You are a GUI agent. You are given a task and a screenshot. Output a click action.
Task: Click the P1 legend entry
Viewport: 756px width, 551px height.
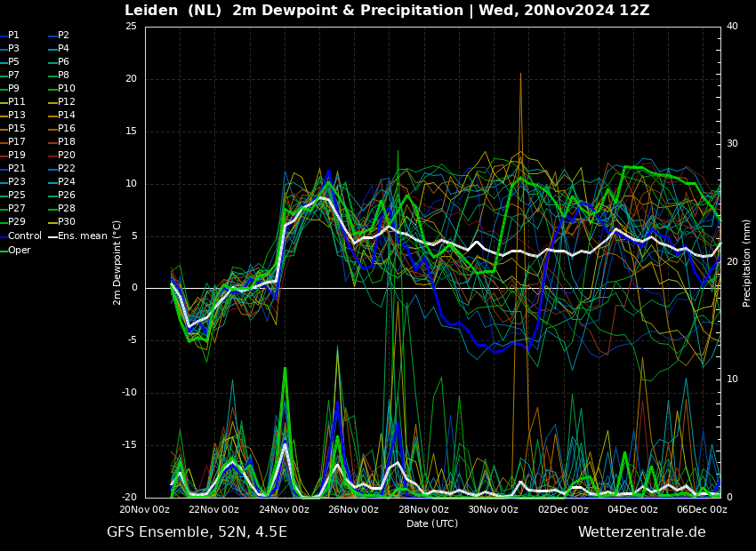tap(10, 36)
